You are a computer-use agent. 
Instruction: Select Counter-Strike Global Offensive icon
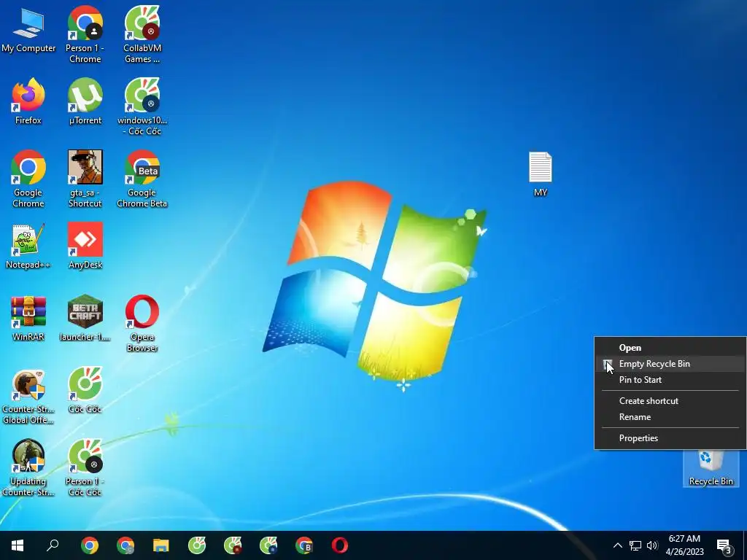coord(28,396)
